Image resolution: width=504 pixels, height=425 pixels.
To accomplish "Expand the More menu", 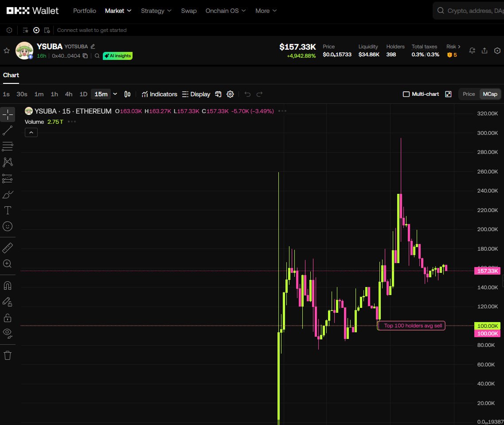I will [x=266, y=11].
